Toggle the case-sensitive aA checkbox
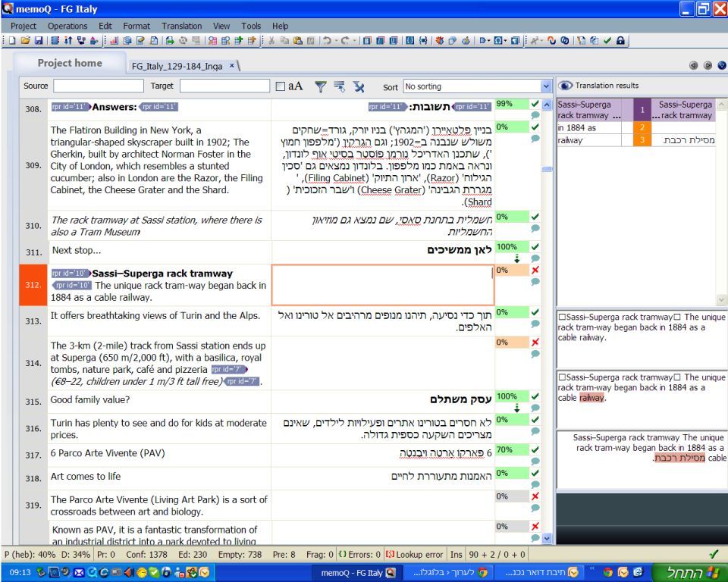The height and width of the screenshot is (582, 728). (280, 86)
